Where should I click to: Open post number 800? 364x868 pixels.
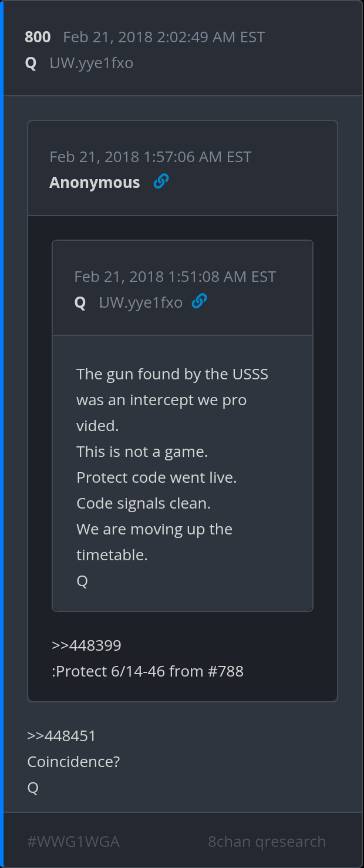pyautogui.click(x=38, y=37)
